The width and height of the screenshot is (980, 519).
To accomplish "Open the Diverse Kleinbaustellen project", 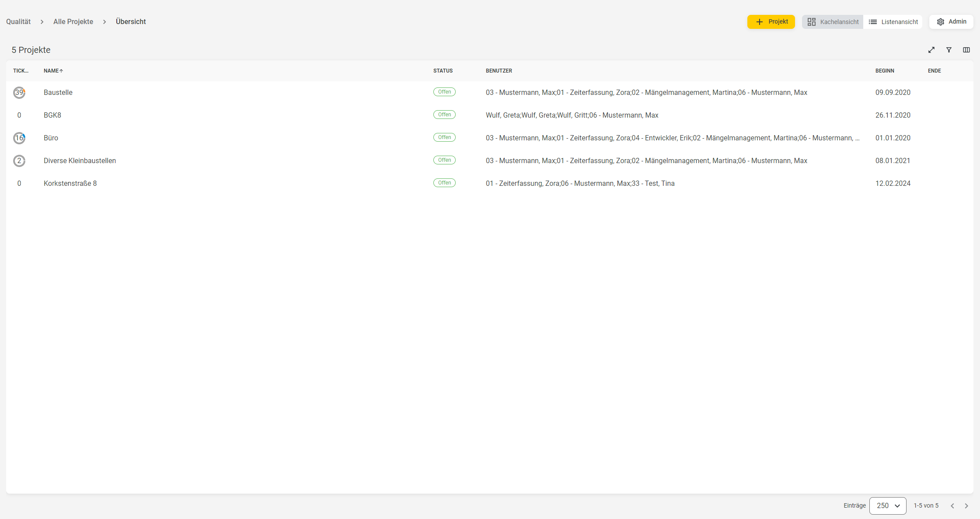I will pyautogui.click(x=80, y=161).
